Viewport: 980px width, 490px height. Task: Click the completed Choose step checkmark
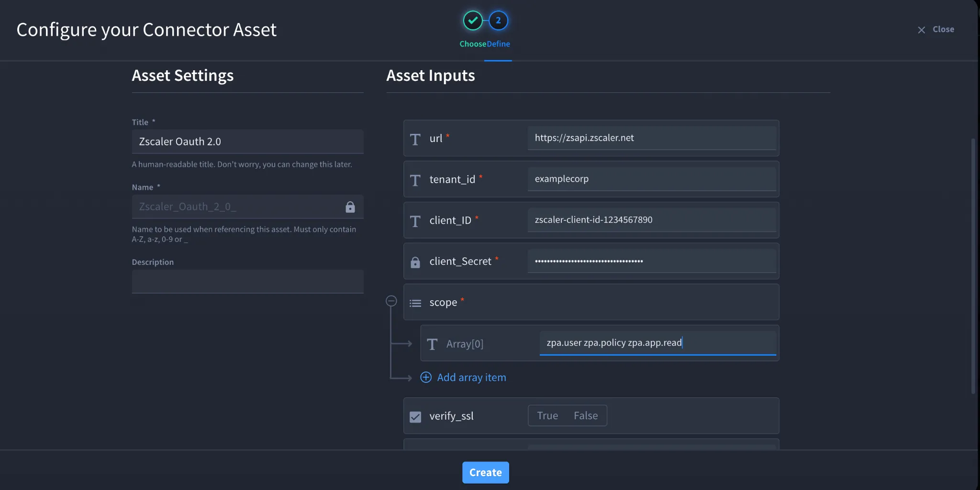click(x=473, y=21)
